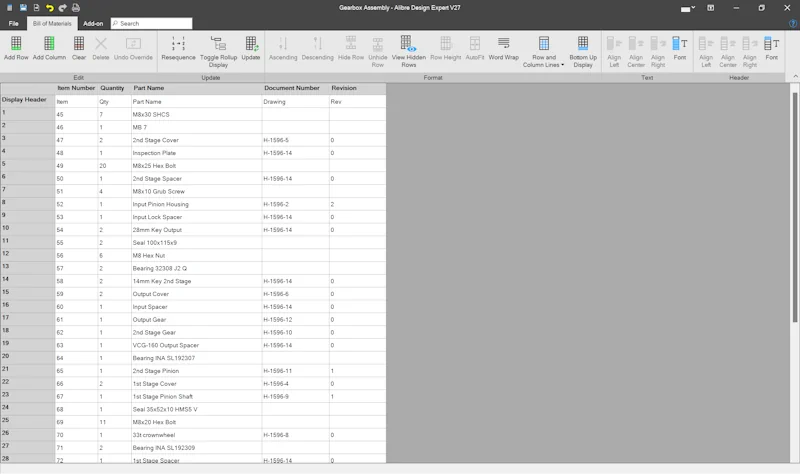Click the ribbon Search field
The image size is (800, 474).
point(152,23)
